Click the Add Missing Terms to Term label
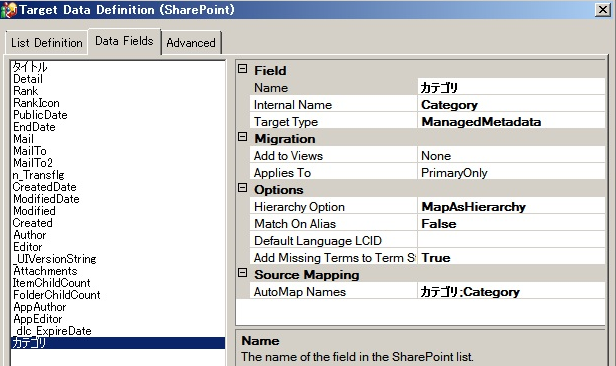 [x=335, y=258]
